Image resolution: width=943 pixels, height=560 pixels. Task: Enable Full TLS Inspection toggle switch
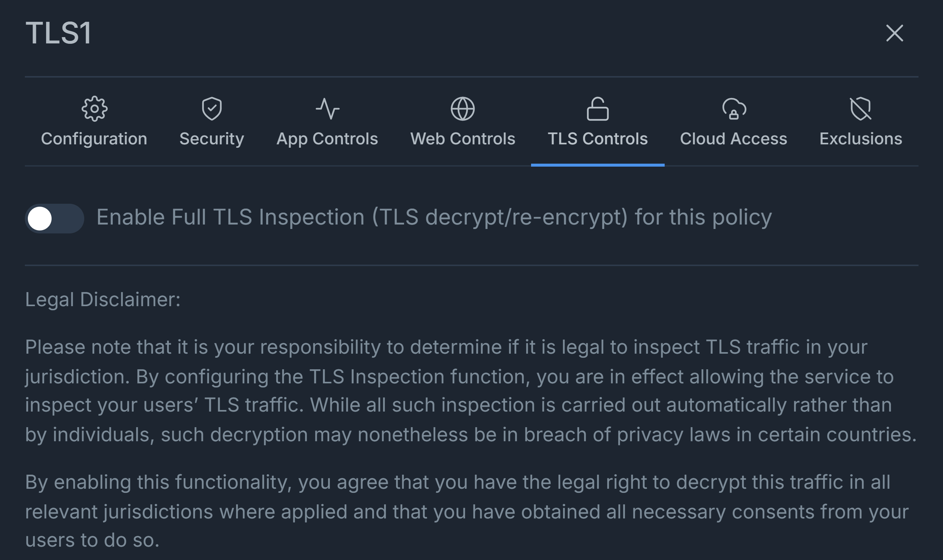(x=54, y=219)
